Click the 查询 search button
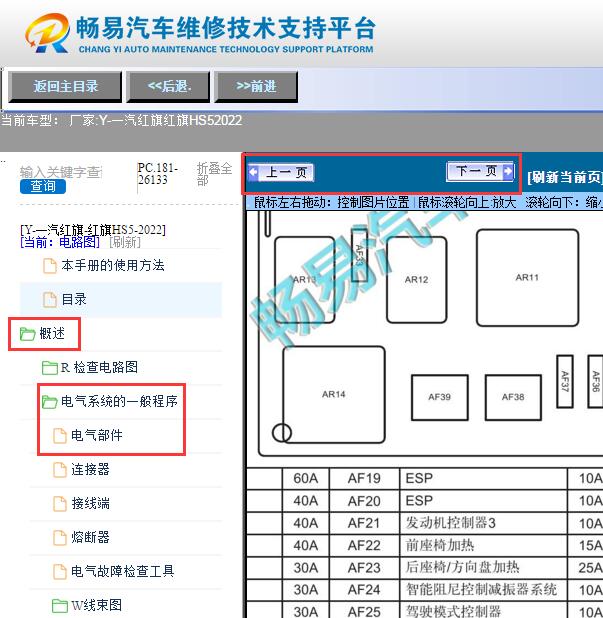603x618 pixels. 43,186
